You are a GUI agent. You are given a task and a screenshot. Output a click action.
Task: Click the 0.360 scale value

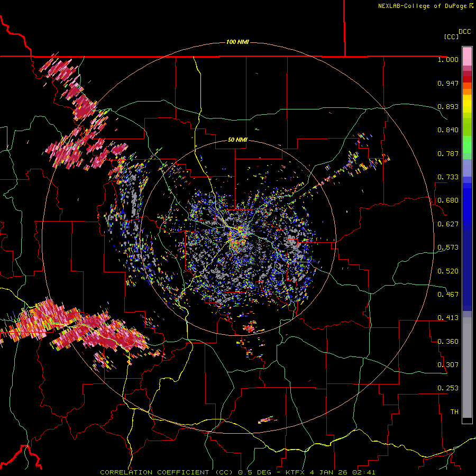coord(448,342)
